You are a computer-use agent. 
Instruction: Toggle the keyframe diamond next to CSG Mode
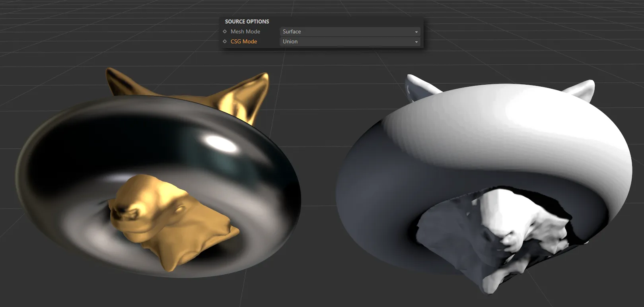[x=225, y=41]
